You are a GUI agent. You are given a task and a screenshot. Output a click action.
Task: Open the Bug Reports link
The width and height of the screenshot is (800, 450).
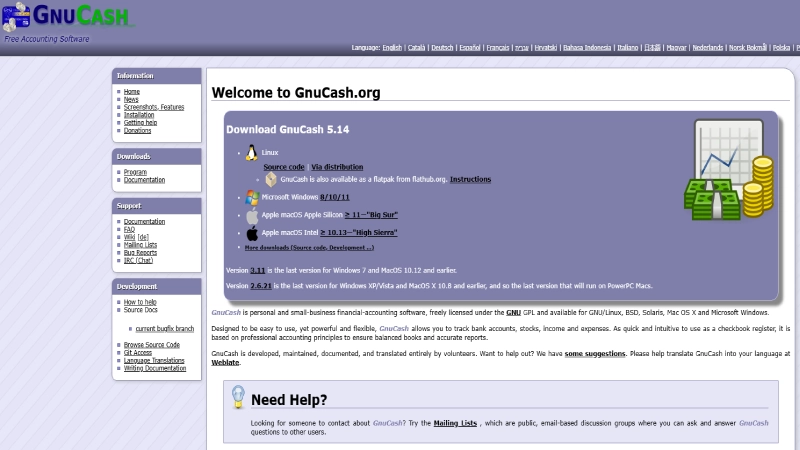pos(140,253)
